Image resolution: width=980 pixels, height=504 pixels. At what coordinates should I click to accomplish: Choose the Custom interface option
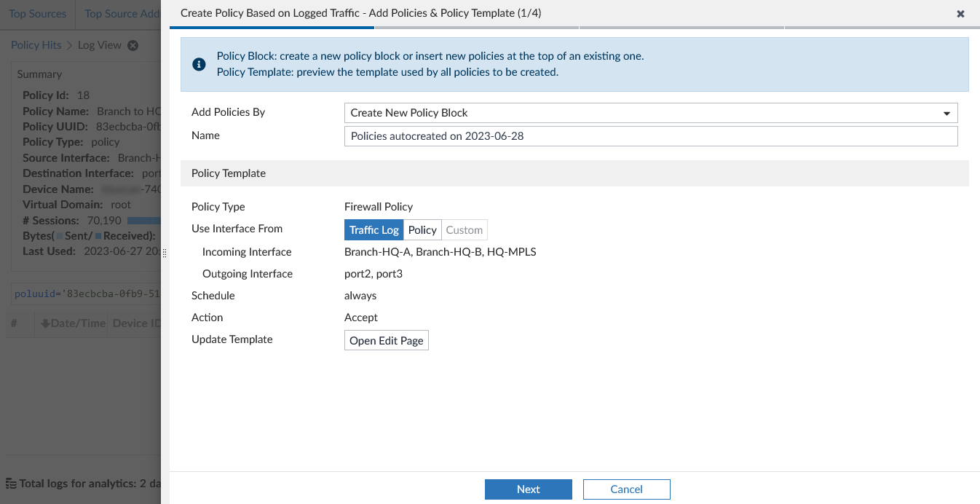point(464,230)
